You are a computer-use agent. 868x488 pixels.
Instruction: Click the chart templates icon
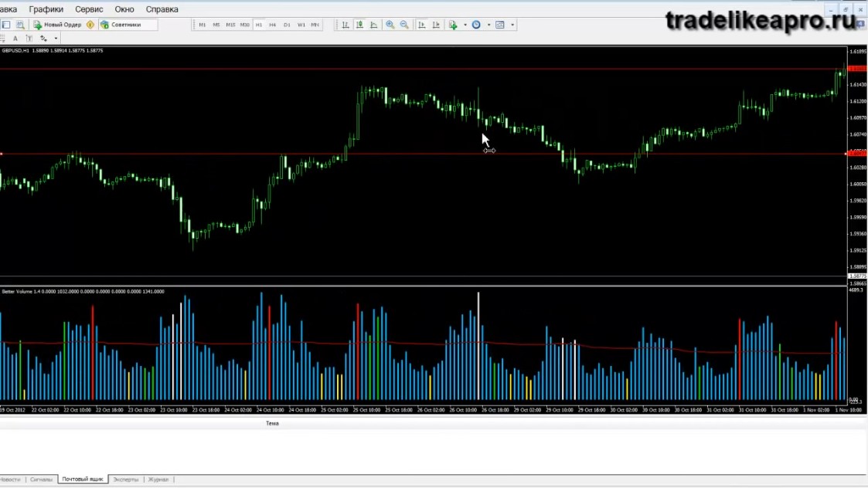tap(500, 25)
